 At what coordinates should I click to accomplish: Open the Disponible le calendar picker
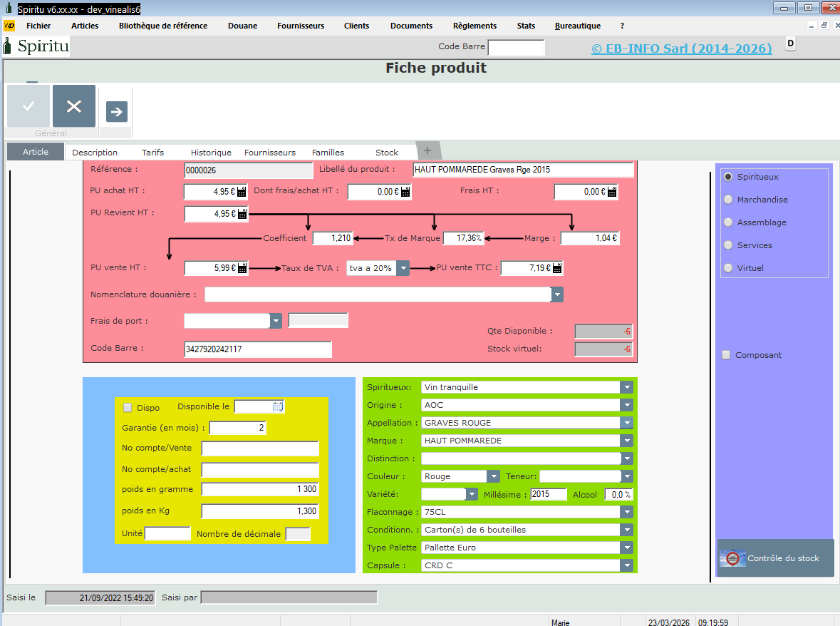point(278,406)
